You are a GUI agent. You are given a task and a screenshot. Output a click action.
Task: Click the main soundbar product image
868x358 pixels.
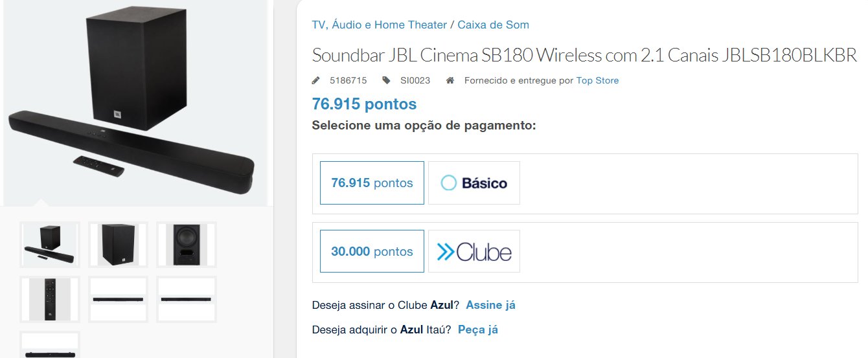point(135,102)
